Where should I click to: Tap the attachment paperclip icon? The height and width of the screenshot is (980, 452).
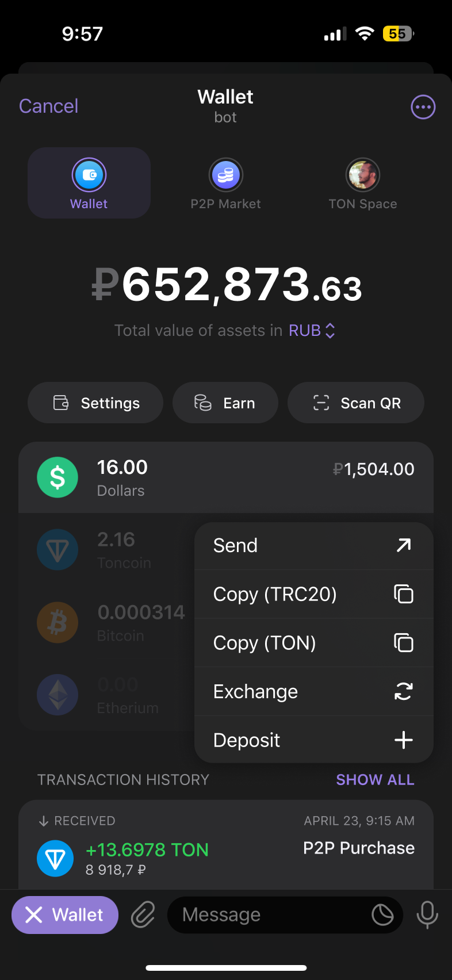click(143, 914)
